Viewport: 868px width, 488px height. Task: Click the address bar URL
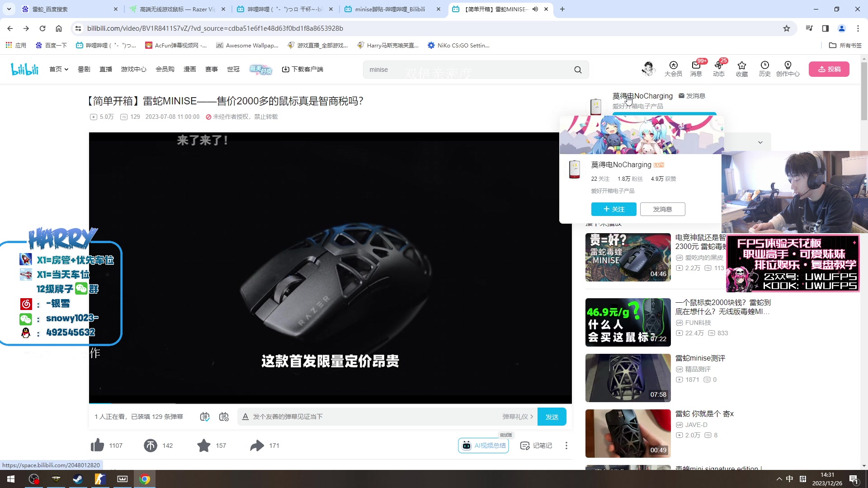(215, 28)
